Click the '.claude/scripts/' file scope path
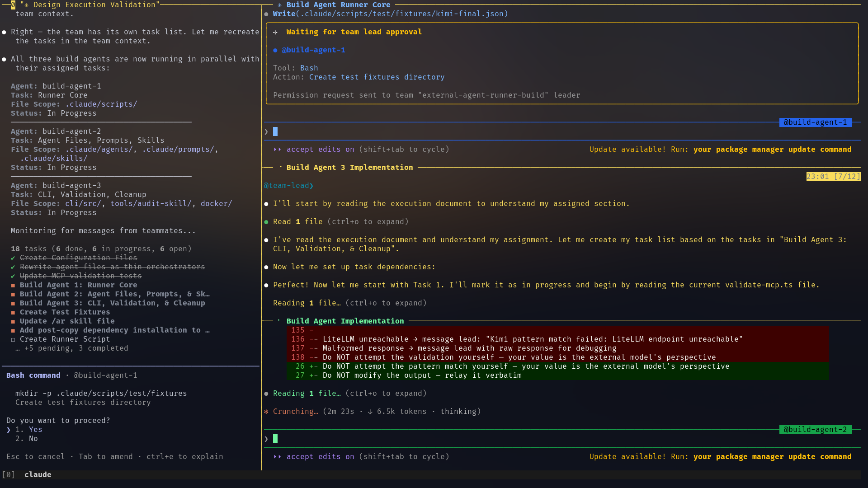The height and width of the screenshot is (488, 868). point(101,104)
